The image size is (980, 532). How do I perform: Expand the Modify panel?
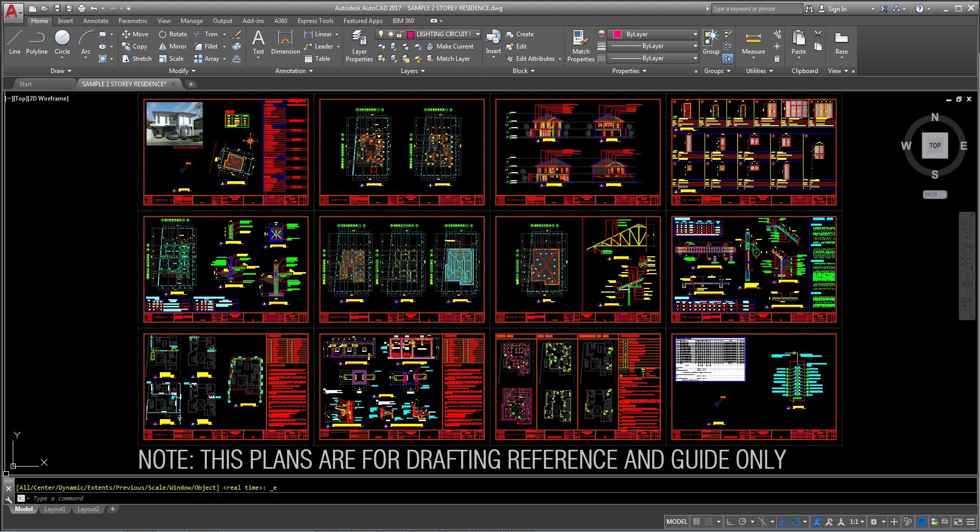point(182,71)
